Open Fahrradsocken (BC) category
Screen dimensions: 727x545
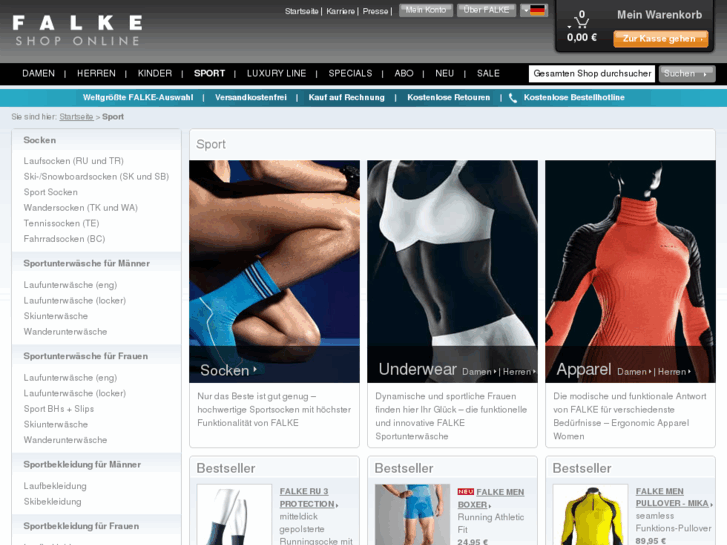coord(64,239)
